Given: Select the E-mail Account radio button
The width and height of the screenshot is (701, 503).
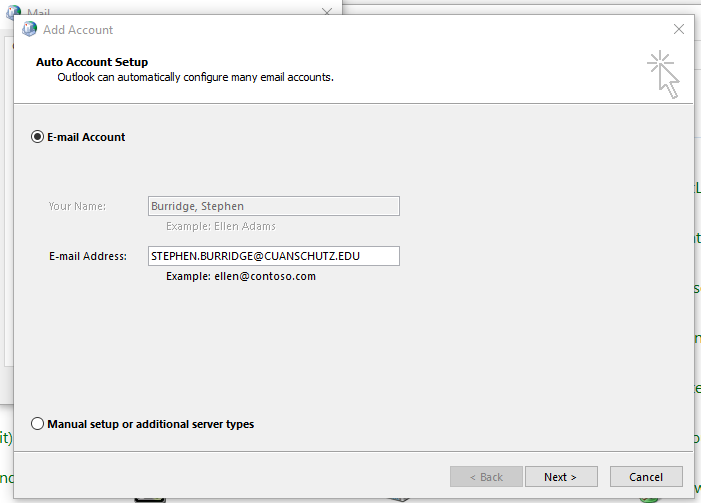Looking at the screenshot, I should 39,137.
